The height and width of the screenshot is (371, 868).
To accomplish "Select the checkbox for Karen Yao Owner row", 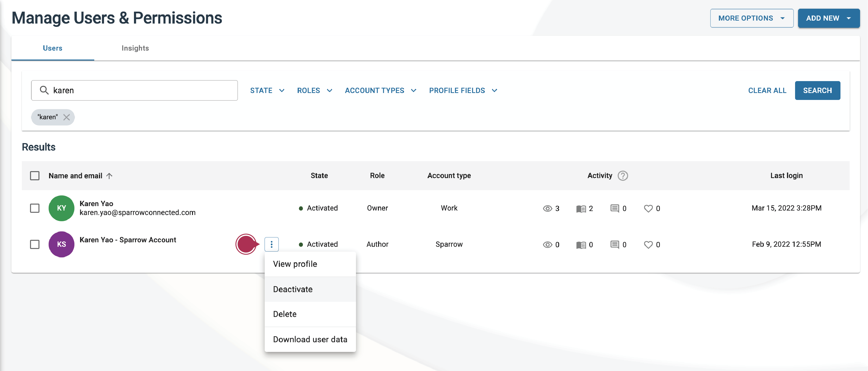I will click(x=35, y=208).
